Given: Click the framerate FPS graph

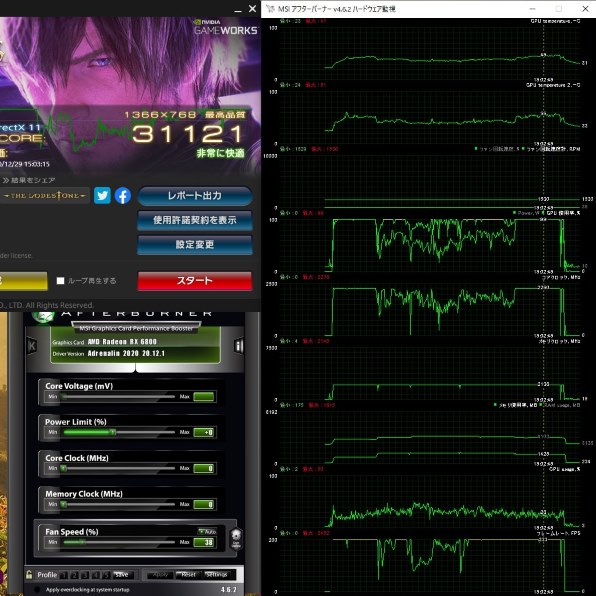Looking at the screenshot, I should click(x=429, y=566).
